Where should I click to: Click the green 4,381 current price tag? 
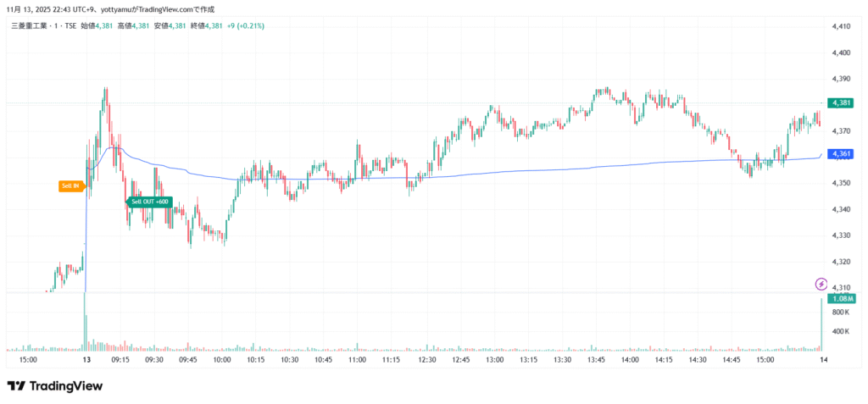click(x=841, y=102)
